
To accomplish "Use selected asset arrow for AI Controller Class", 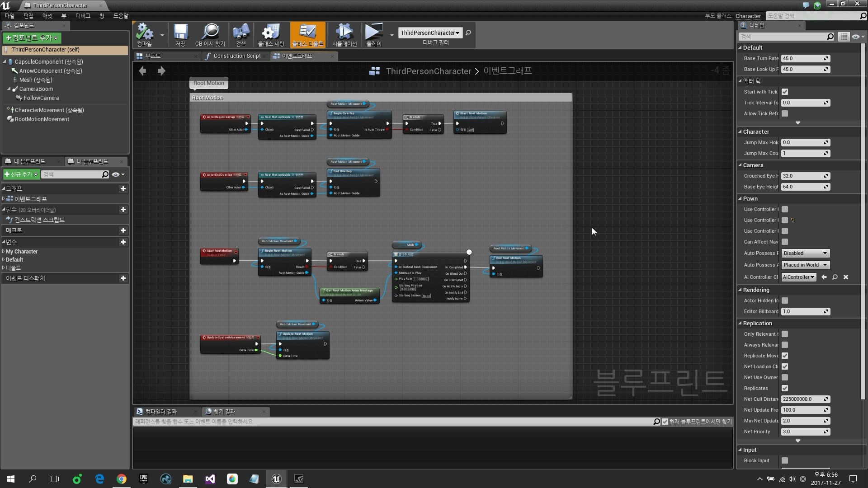I will 824,277.
